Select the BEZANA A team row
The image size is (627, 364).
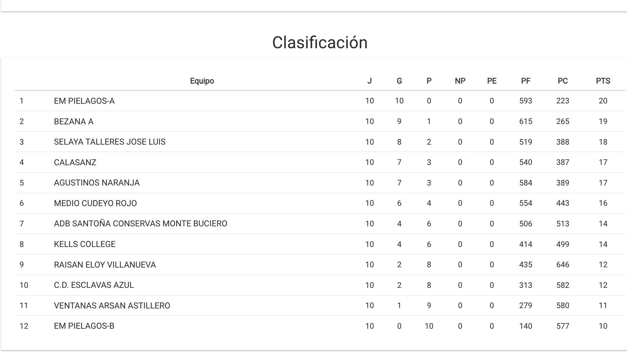(x=73, y=122)
